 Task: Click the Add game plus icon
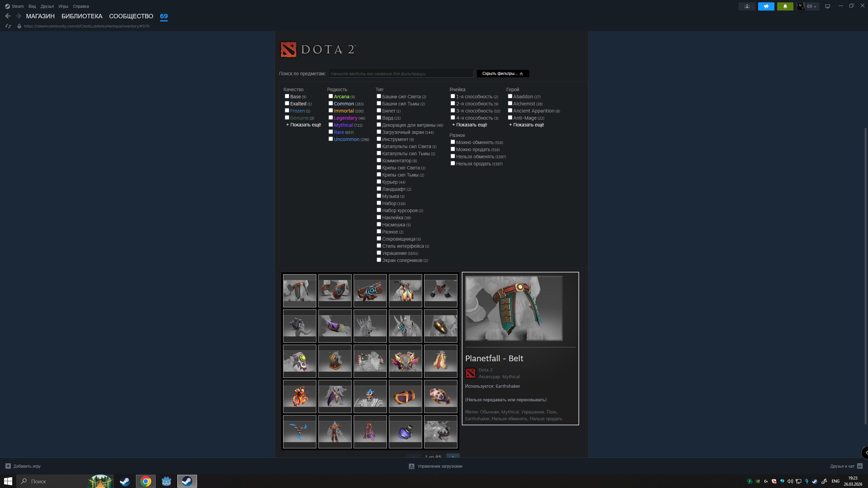(x=8, y=466)
